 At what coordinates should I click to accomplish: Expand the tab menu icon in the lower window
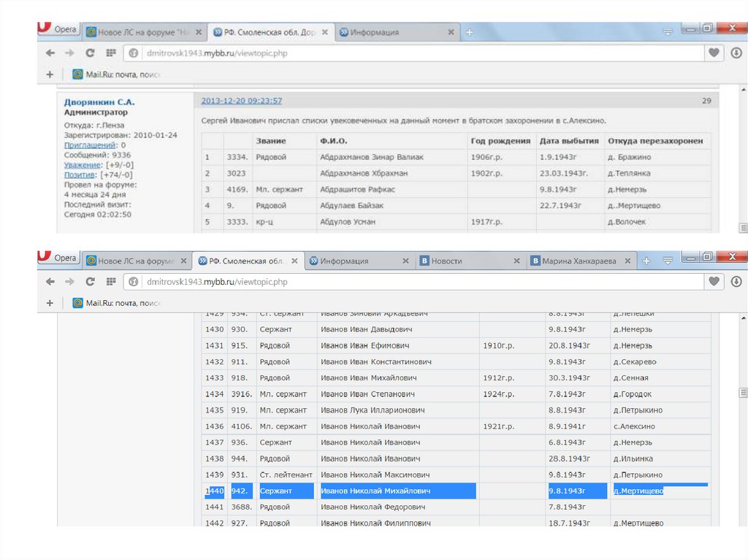[667, 261]
